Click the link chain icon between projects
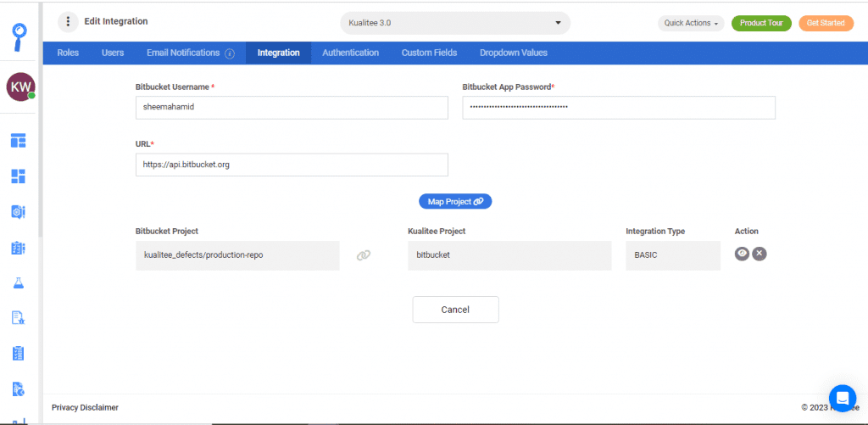868x425 pixels. pos(363,255)
